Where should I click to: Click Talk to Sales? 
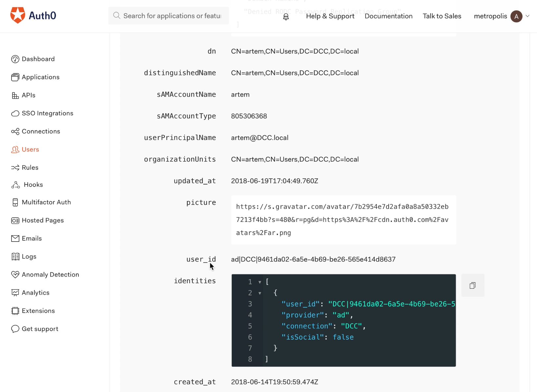(442, 16)
